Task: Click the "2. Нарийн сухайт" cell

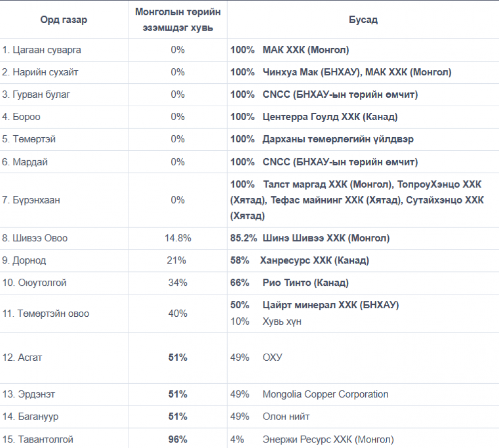Action: [x=40, y=72]
